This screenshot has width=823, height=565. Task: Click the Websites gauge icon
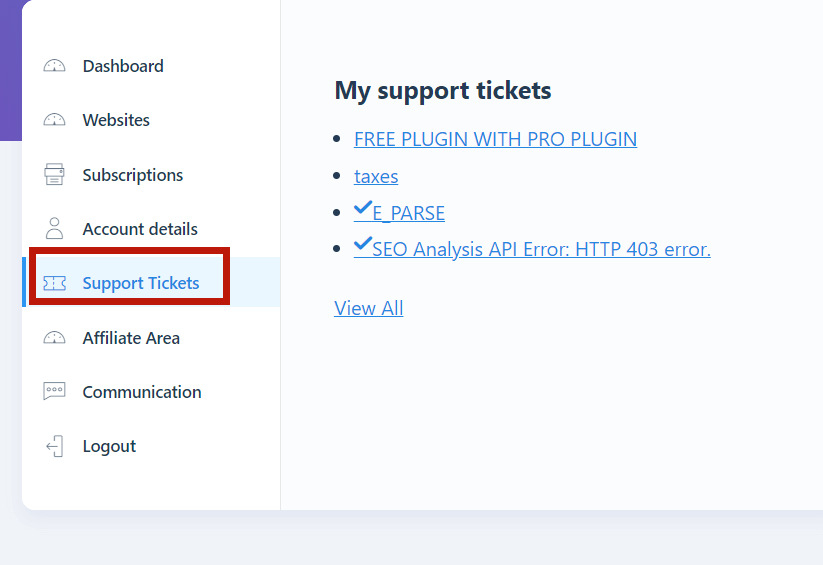(x=54, y=120)
